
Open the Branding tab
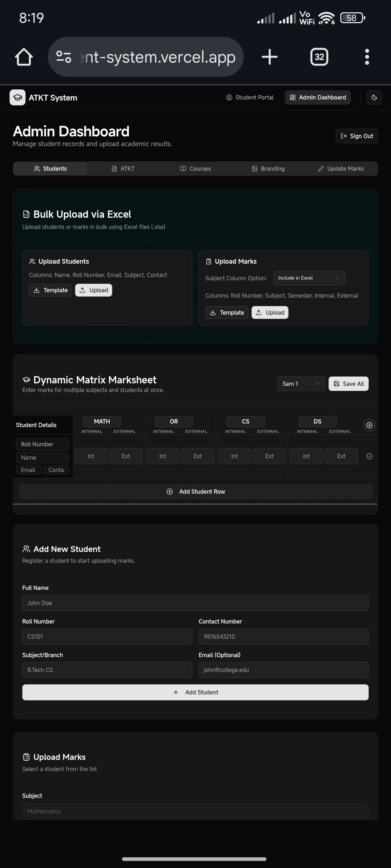pos(268,169)
